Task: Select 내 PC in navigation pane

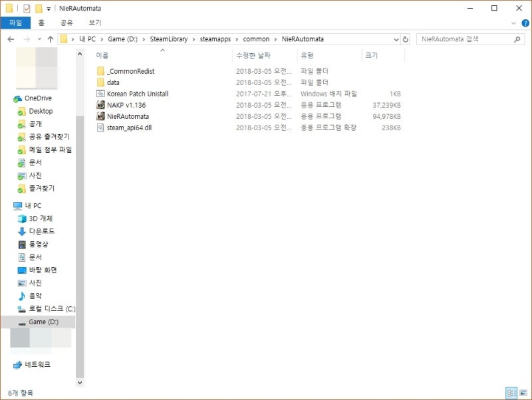Action: (x=33, y=206)
